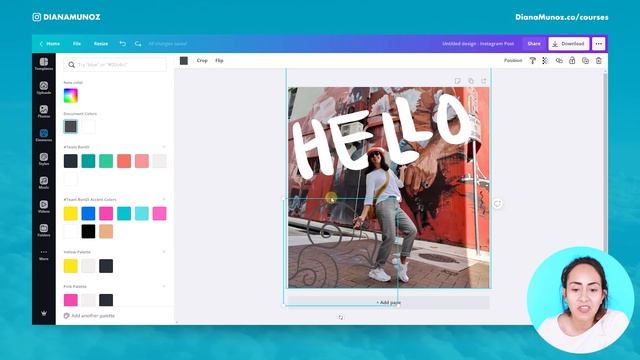Select the pink swatch in Pink Palette

[x=71, y=300]
